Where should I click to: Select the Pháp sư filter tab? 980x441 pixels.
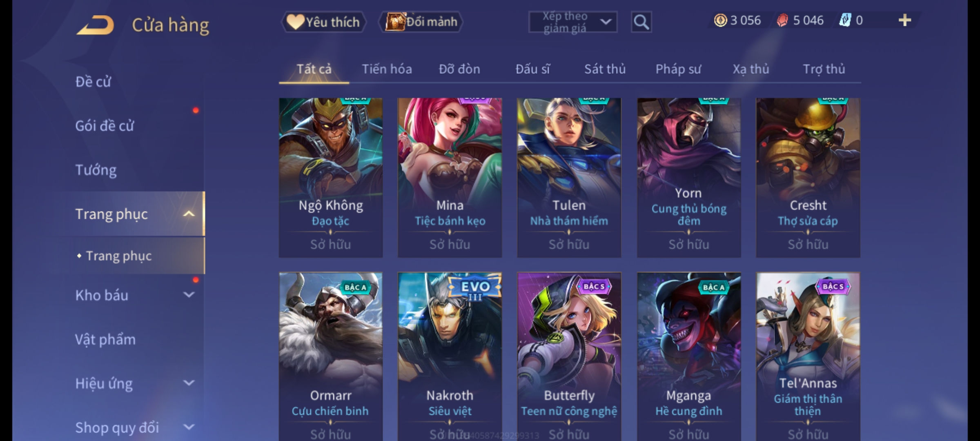(x=678, y=69)
